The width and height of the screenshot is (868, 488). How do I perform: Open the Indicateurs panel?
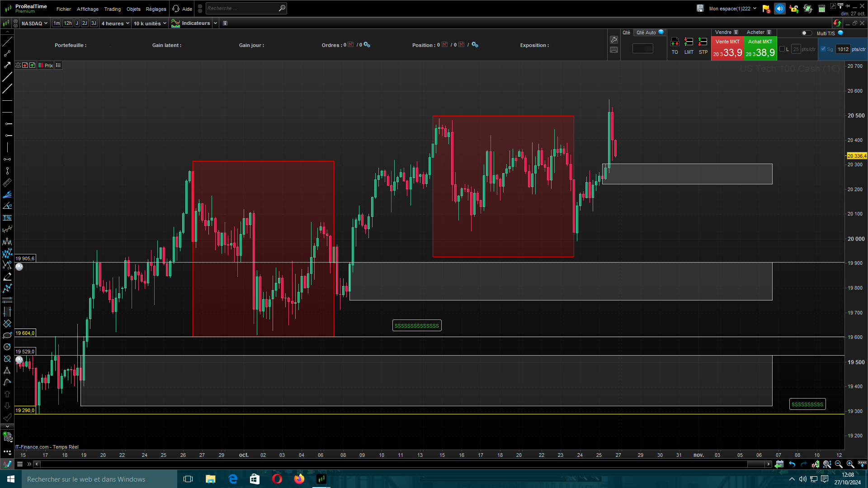[x=191, y=23]
